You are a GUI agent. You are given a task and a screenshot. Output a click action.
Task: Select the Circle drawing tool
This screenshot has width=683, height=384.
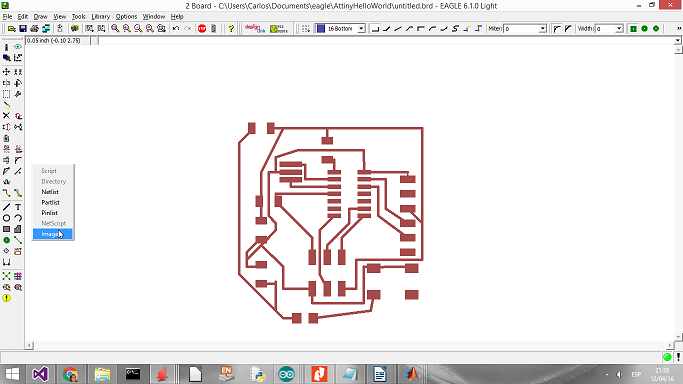pos(7,218)
